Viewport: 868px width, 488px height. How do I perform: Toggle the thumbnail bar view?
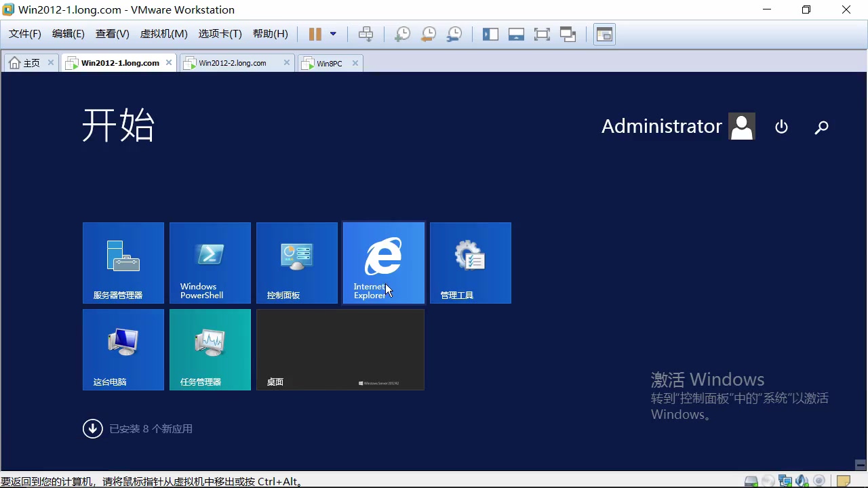516,34
